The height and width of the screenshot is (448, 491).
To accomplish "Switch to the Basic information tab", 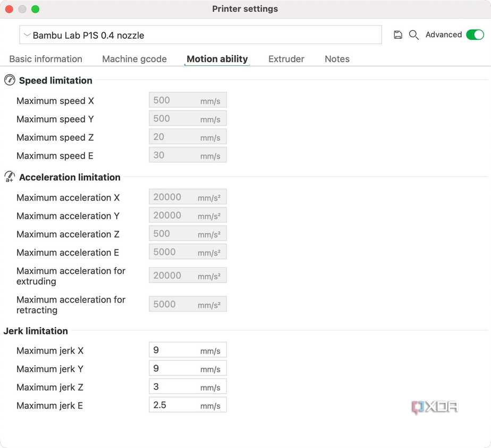I will pyautogui.click(x=46, y=59).
